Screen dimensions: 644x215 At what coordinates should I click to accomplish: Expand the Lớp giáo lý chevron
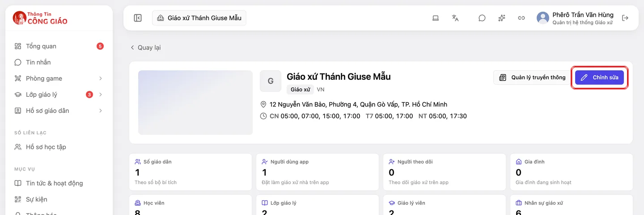[x=101, y=95]
